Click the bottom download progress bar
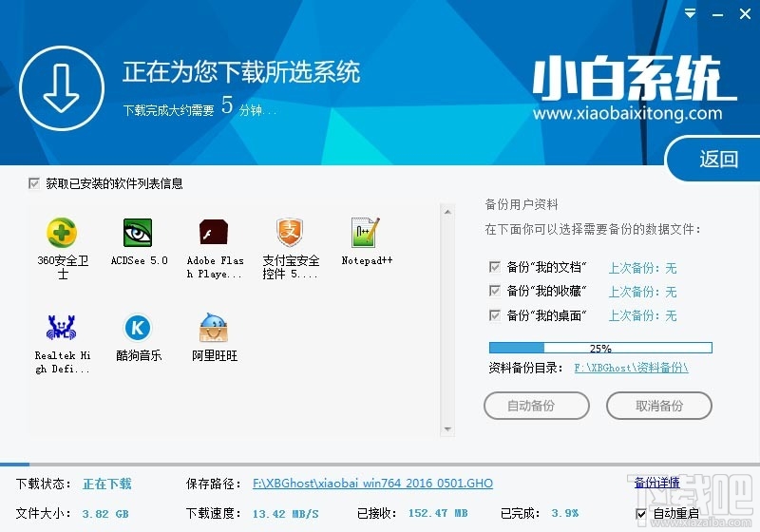This screenshot has width=760, height=532. (380, 465)
